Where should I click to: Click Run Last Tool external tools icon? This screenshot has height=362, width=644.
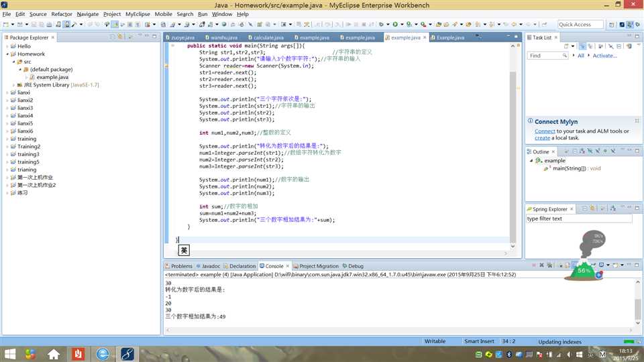[x=423, y=25]
